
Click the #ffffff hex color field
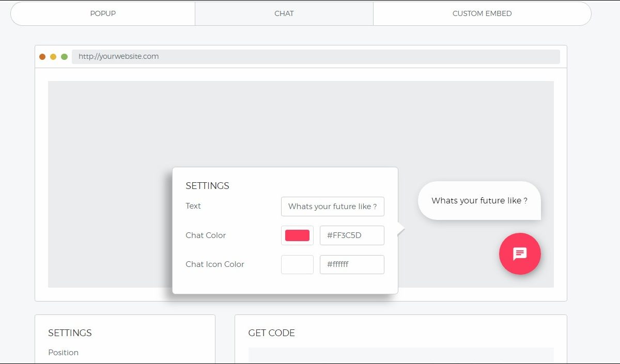(352, 264)
